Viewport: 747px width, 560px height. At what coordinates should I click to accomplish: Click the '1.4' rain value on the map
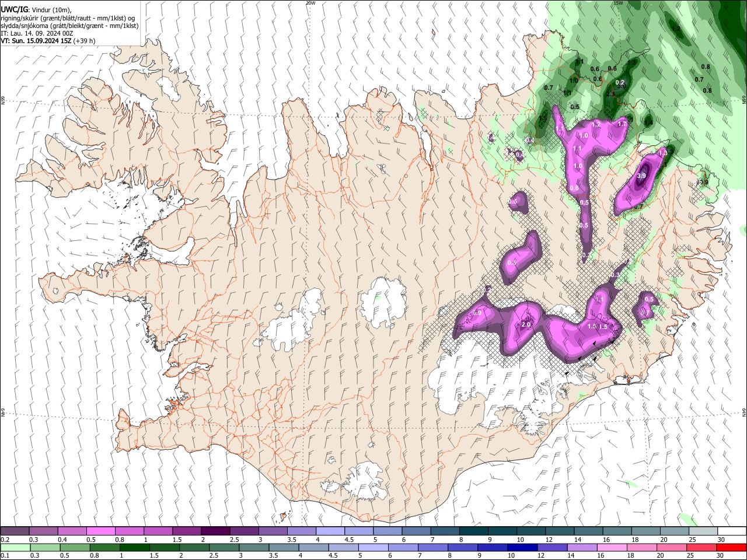point(648,123)
